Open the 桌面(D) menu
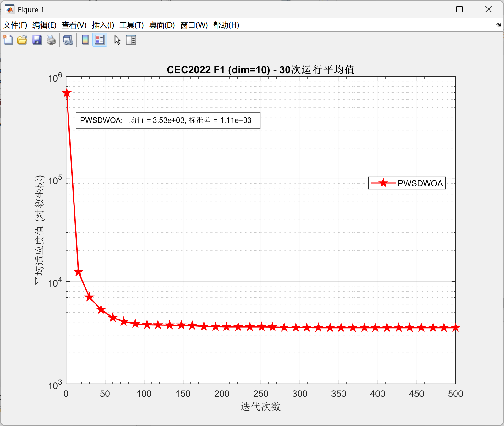The image size is (504, 426). [162, 25]
